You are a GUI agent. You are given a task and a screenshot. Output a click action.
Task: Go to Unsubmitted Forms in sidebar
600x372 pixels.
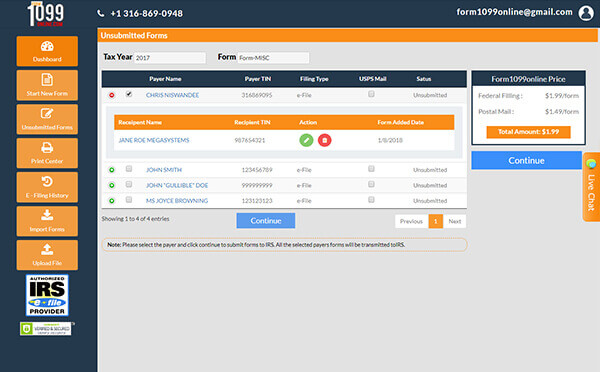pyautogui.click(x=47, y=119)
